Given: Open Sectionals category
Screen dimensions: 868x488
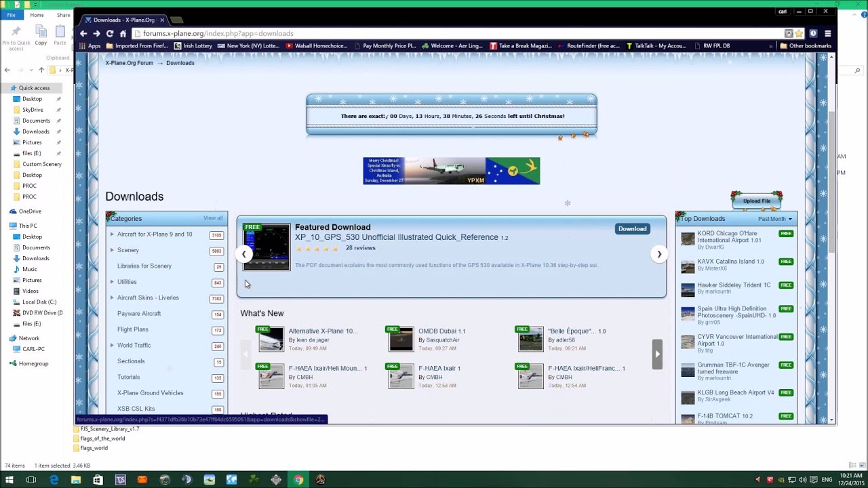Looking at the screenshot, I should 131,361.
